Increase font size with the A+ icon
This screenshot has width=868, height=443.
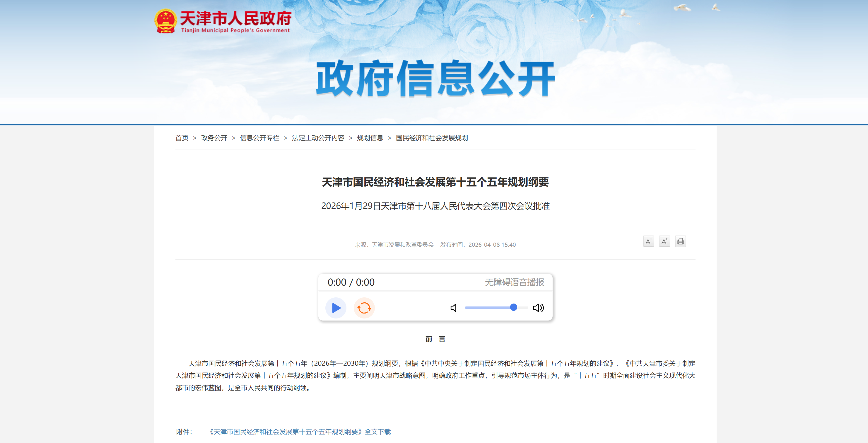pos(664,241)
